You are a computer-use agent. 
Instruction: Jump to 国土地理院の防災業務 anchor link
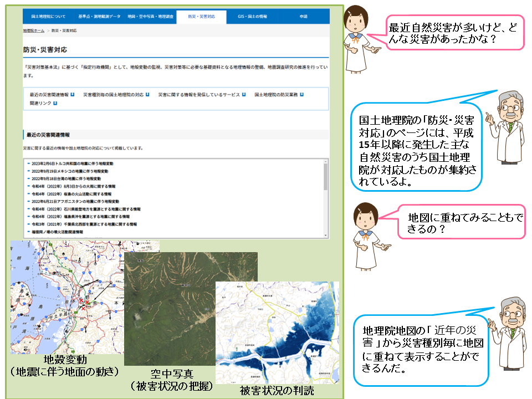point(276,95)
